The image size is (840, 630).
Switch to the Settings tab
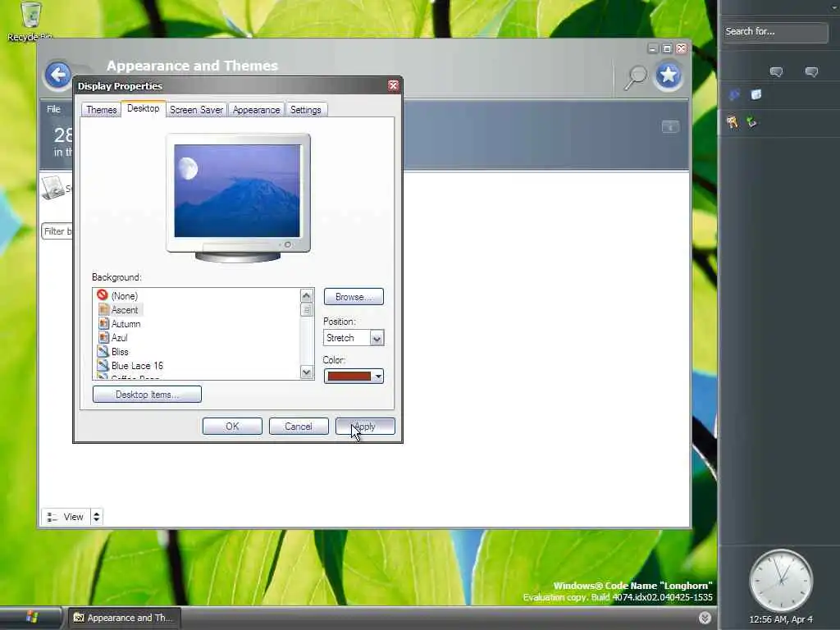(305, 109)
